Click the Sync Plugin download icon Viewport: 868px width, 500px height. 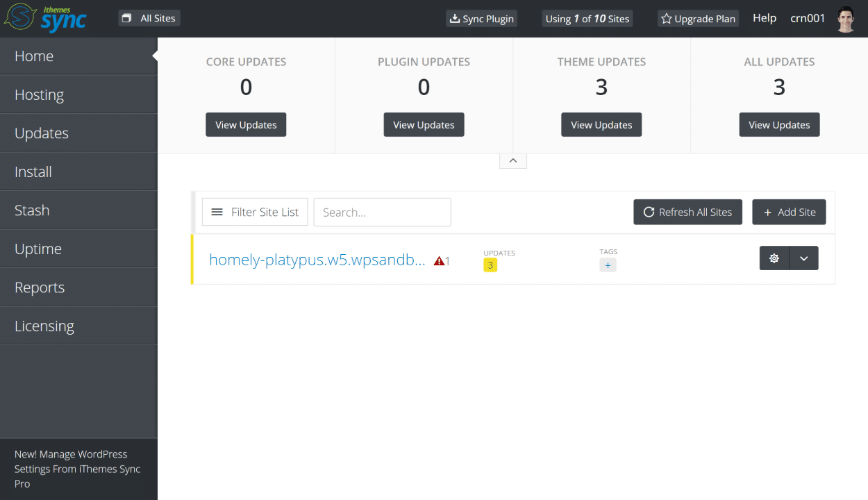(454, 19)
